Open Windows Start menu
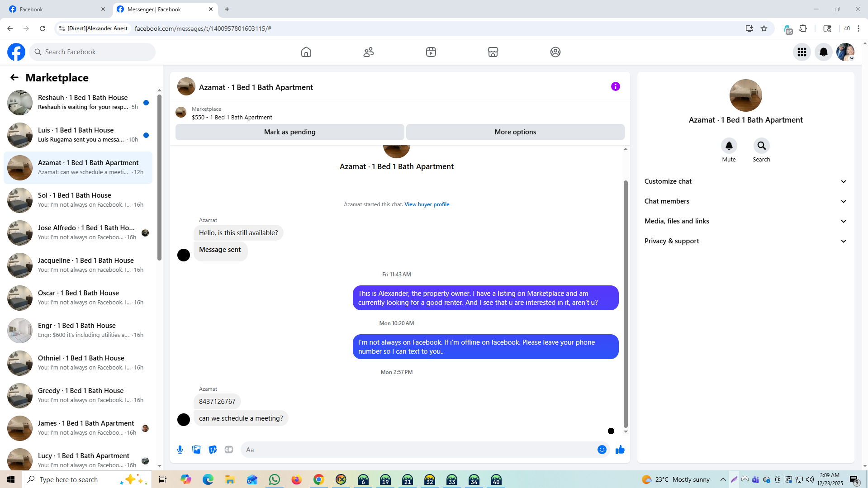The height and width of the screenshot is (488, 868). click(x=11, y=479)
